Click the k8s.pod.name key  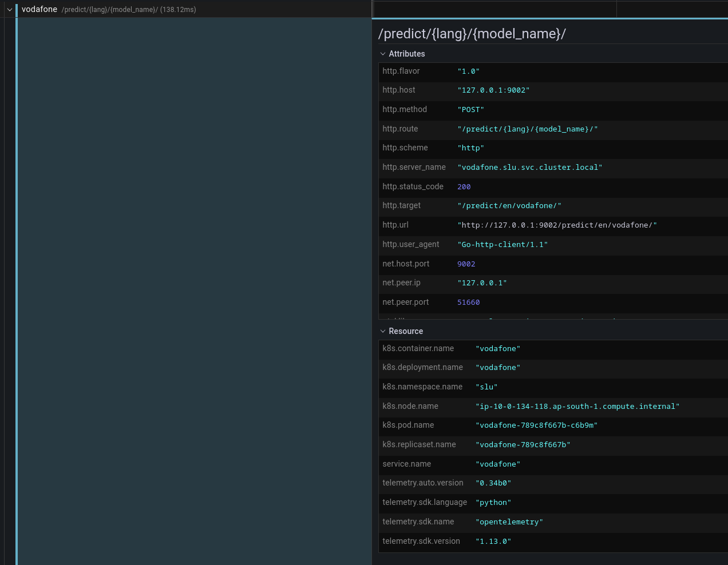point(408,425)
